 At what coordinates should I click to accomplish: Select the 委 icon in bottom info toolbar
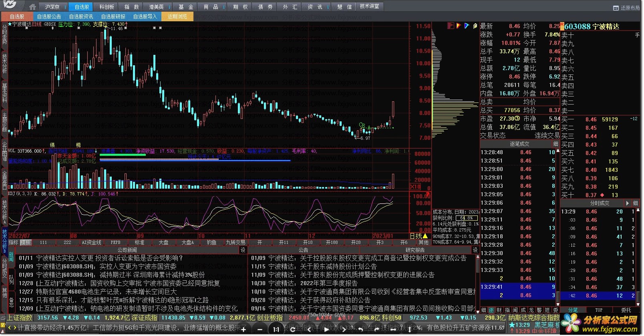pos(555,310)
